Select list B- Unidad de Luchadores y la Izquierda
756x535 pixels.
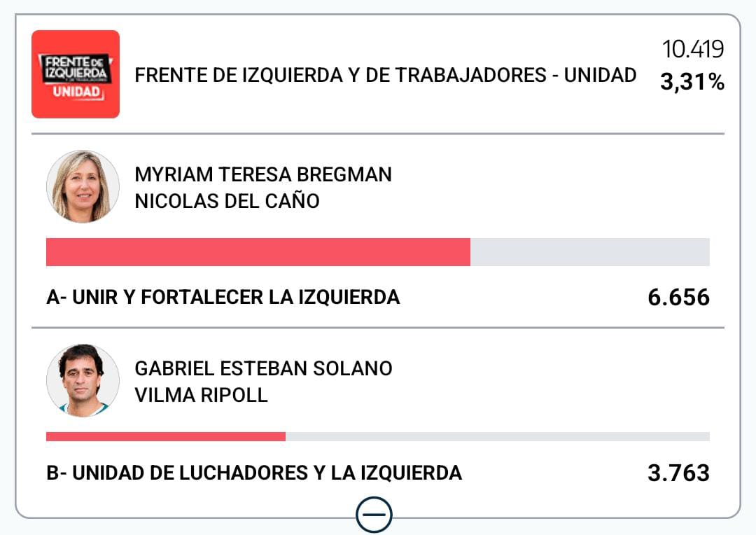click(253, 473)
